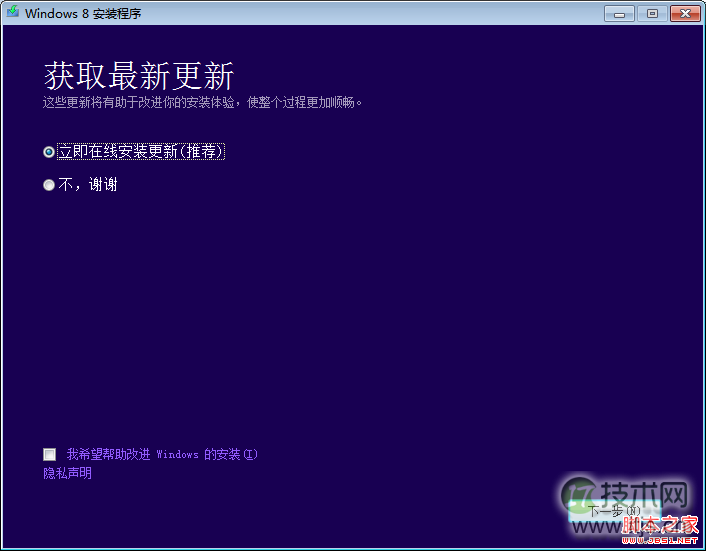The height and width of the screenshot is (551, 706).
Task: Click the update description subtitle 这些更新将有助于…
Action: point(203,103)
